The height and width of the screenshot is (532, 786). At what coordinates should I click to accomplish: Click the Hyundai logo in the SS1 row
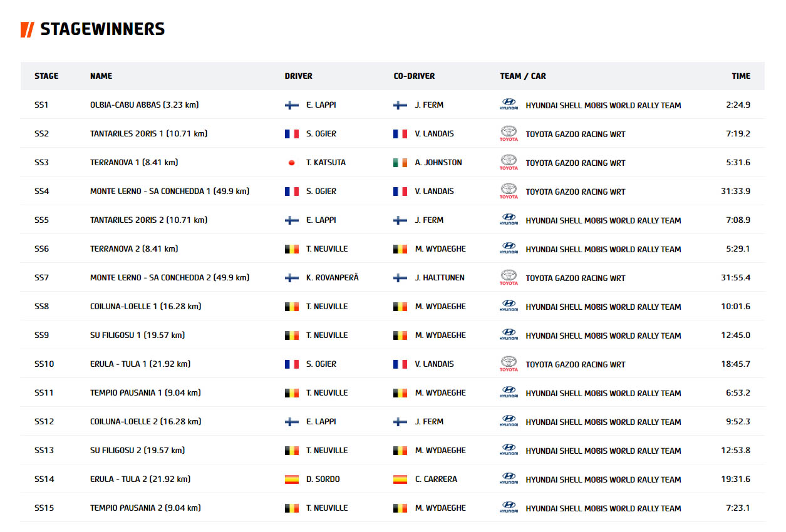pos(509,105)
